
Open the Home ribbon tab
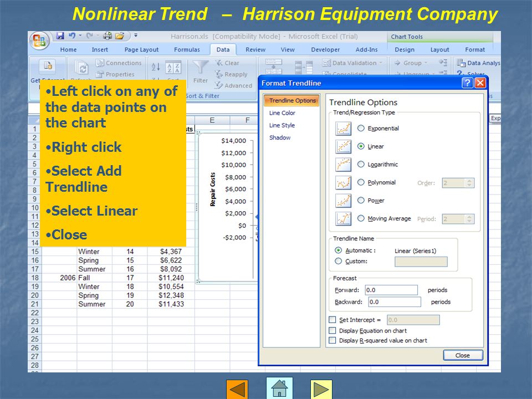pyautogui.click(x=69, y=49)
